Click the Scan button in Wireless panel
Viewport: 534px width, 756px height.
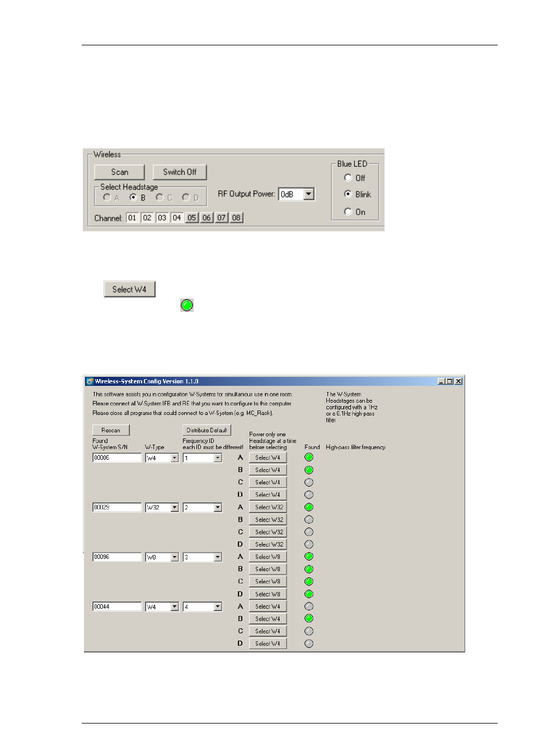(x=119, y=172)
